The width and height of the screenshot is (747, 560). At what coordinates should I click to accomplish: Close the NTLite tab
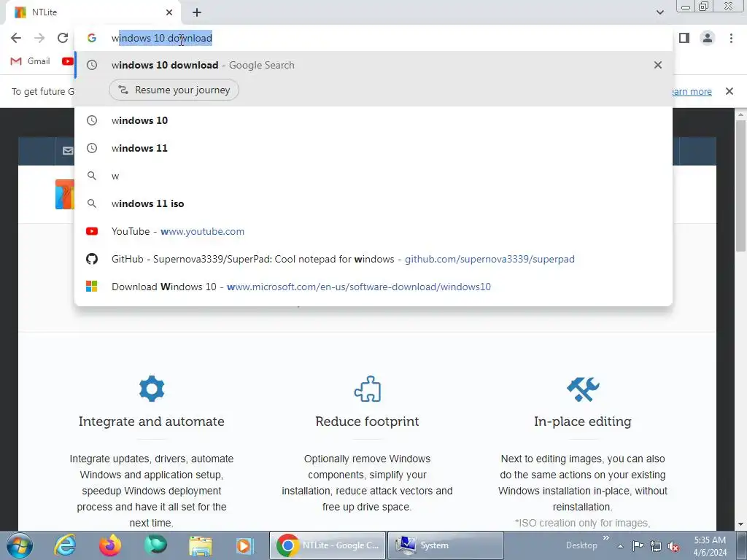(169, 12)
